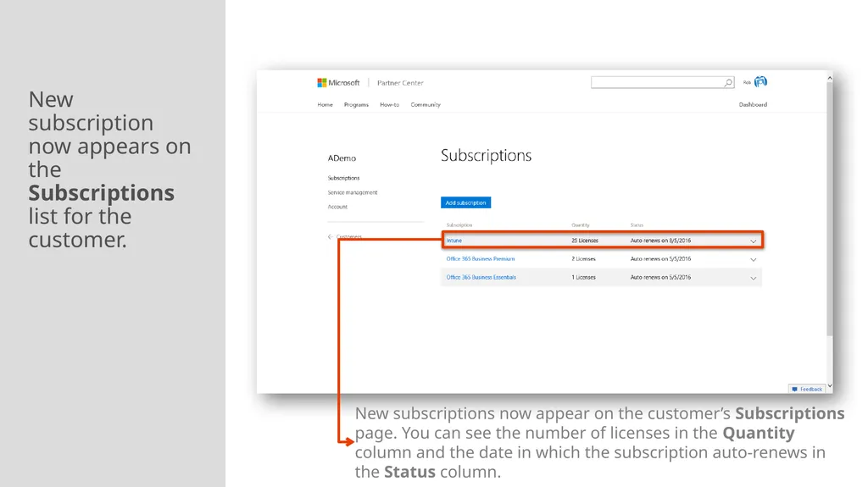Go back to Customers arrow

click(331, 237)
